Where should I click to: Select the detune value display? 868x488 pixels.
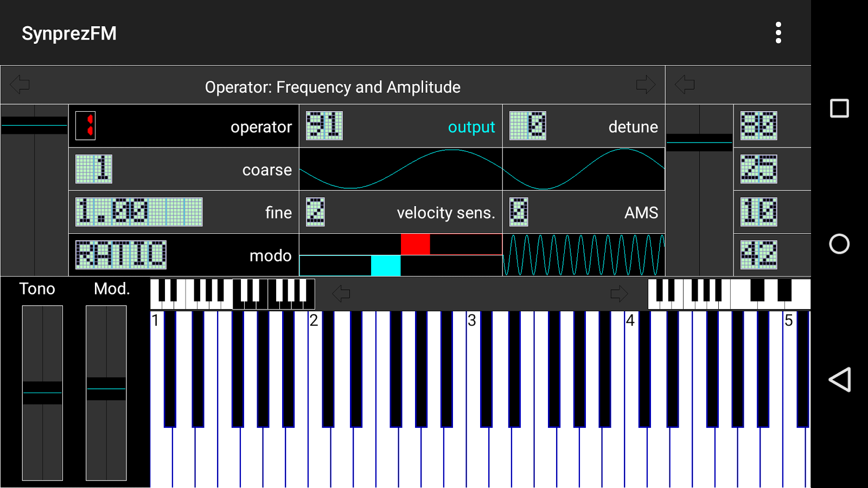(x=528, y=126)
